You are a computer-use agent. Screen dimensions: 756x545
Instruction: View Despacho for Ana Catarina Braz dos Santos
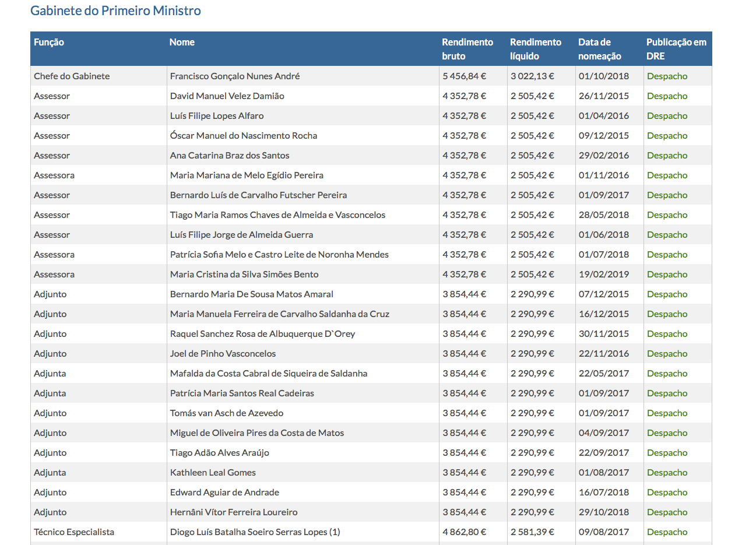tap(667, 156)
